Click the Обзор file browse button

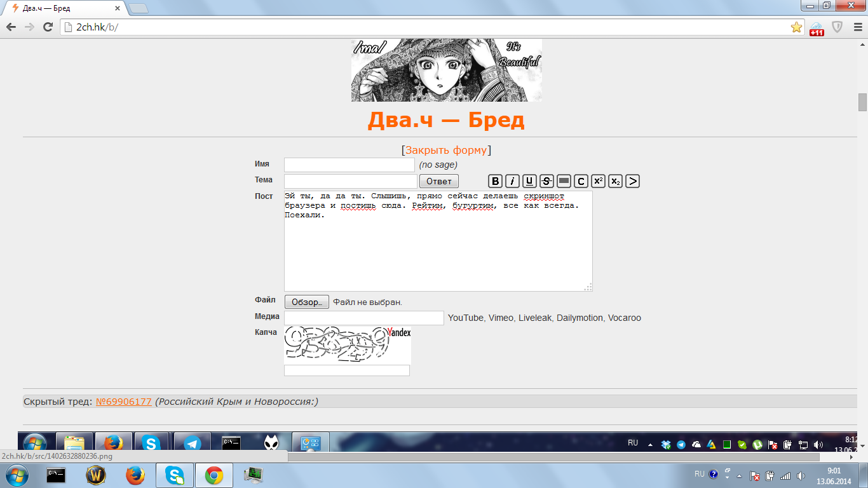307,302
